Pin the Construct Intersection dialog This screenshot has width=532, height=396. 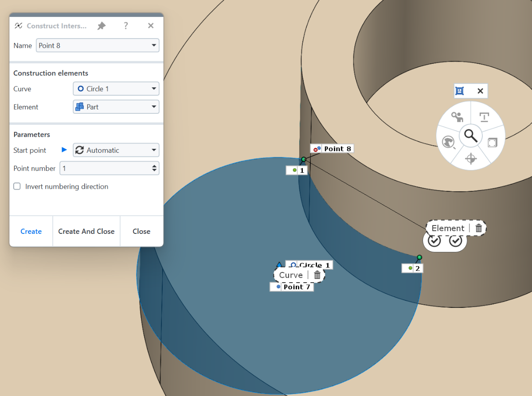tap(102, 26)
